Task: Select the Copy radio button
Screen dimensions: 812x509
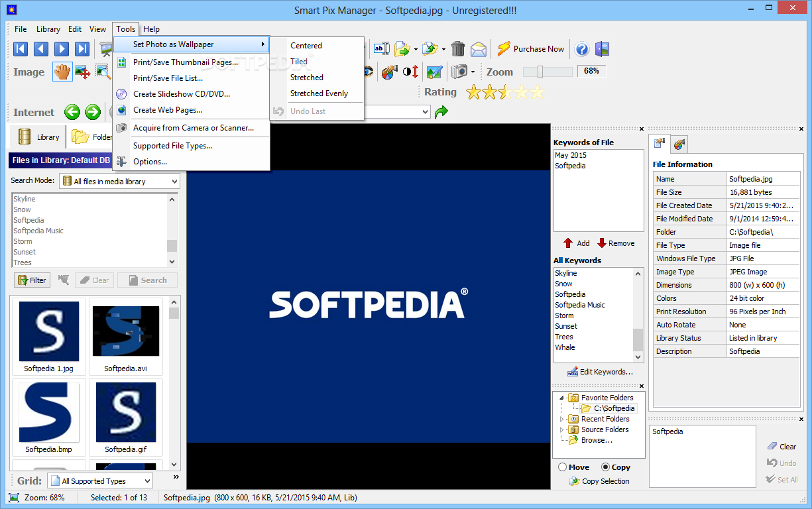Action: (x=606, y=467)
